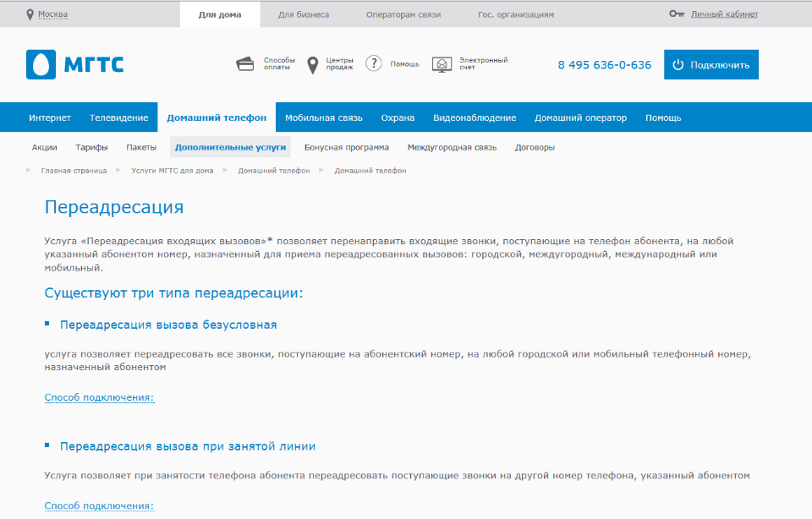Expand Способ подключения under занятой линии

[100, 505]
